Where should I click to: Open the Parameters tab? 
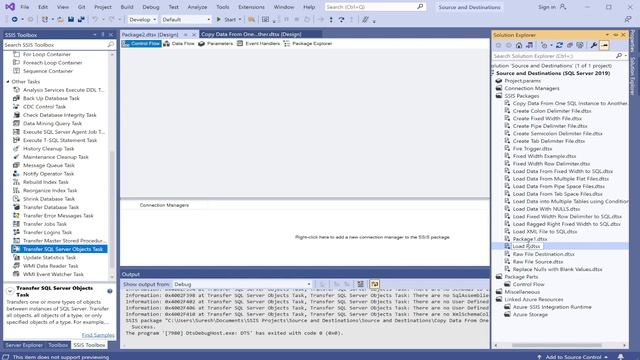[216, 43]
